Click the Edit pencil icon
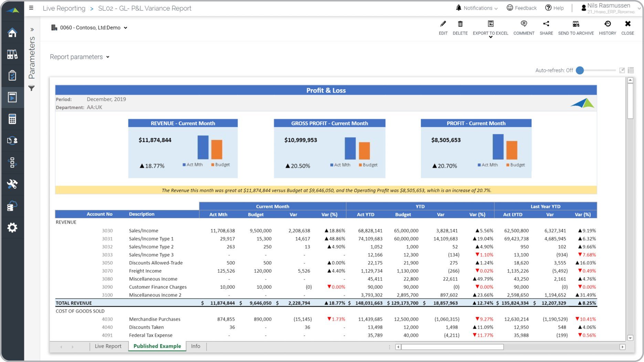The height and width of the screenshot is (362, 644). click(443, 24)
